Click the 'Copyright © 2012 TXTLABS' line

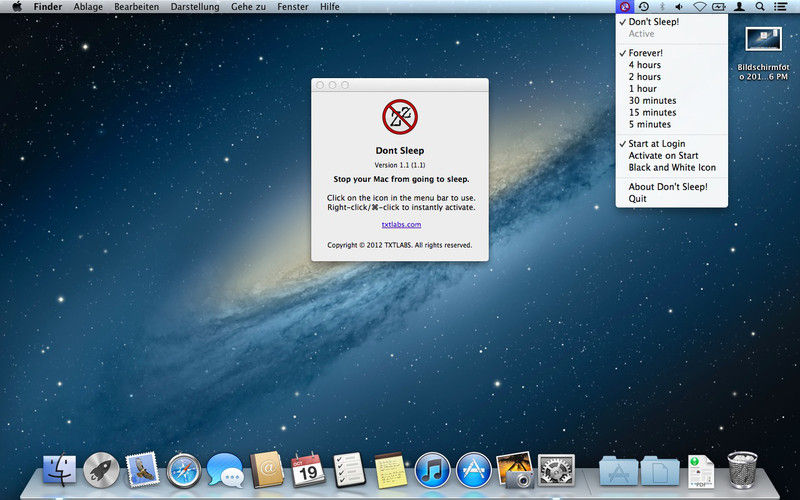(399, 245)
